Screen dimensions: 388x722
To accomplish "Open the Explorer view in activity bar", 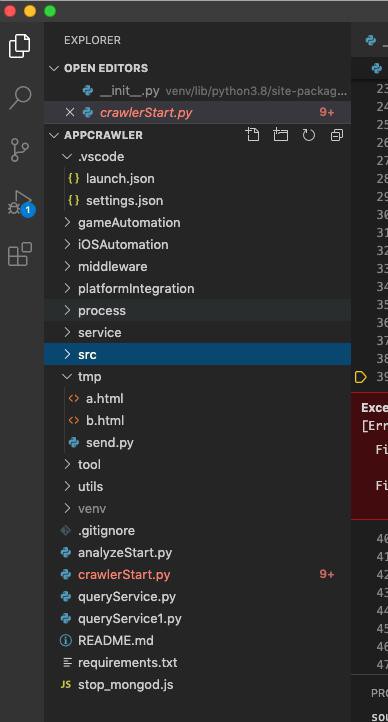I will 20,46.
